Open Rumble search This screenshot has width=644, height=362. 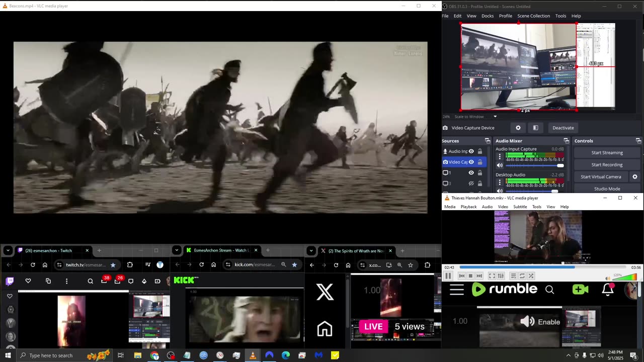click(549, 290)
